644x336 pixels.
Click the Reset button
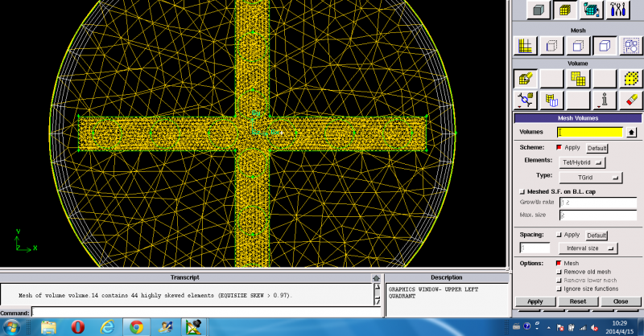577,301
